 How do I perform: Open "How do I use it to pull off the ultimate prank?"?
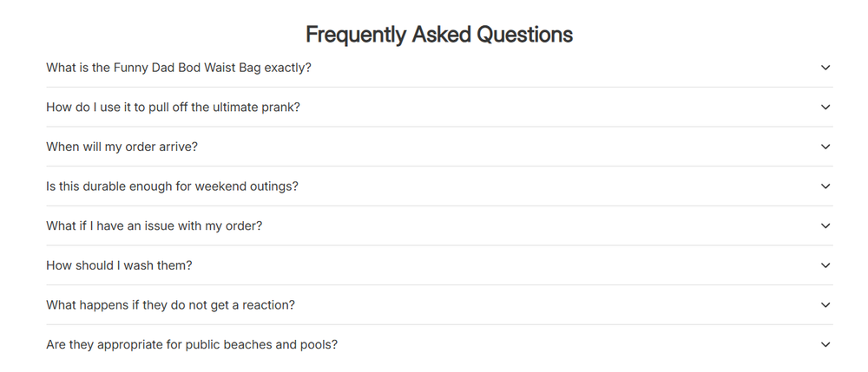[x=439, y=108]
